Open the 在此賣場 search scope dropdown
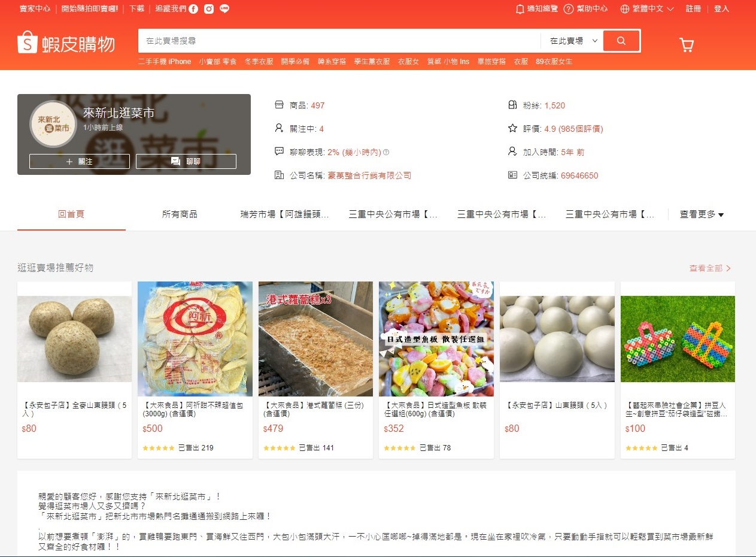 [x=574, y=41]
